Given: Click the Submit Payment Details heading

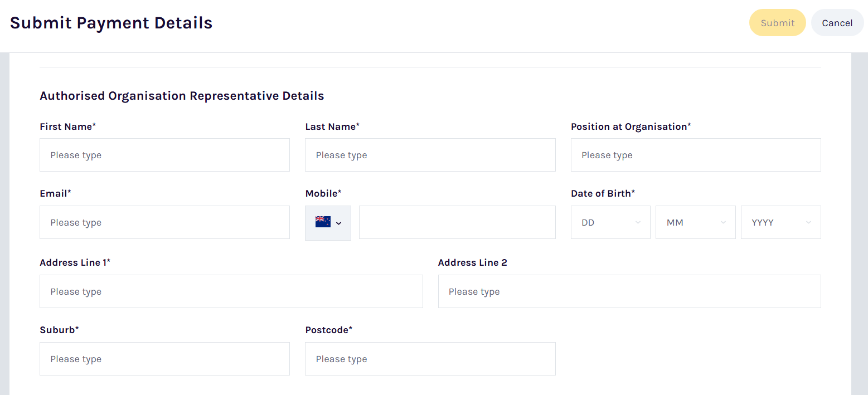Looking at the screenshot, I should pos(111,23).
